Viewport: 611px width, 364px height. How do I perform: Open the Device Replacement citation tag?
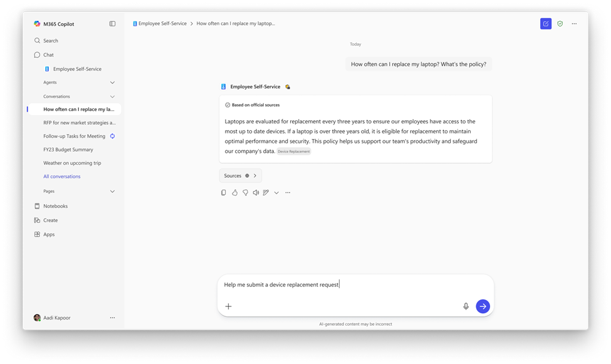(x=294, y=152)
